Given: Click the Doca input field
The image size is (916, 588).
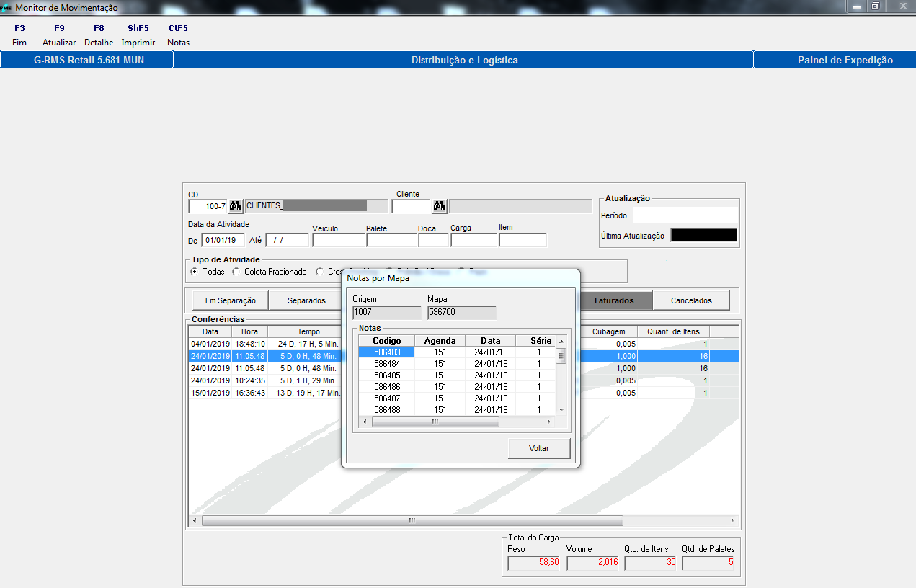Looking at the screenshot, I should click(x=433, y=240).
